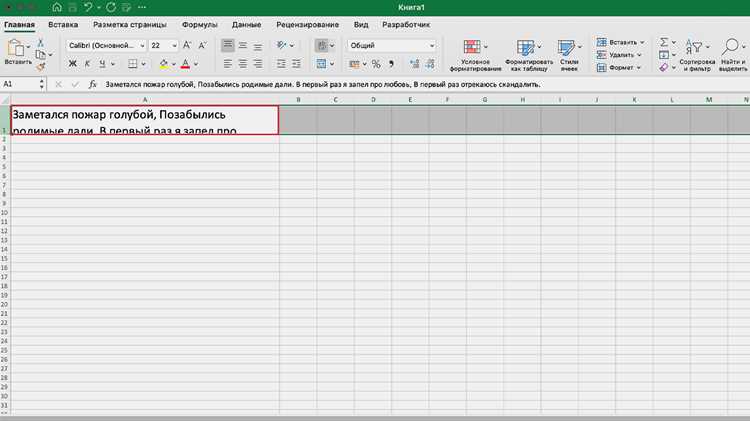Center text horizontally
Screen dimensions: 750x421
(x=243, y=64)
